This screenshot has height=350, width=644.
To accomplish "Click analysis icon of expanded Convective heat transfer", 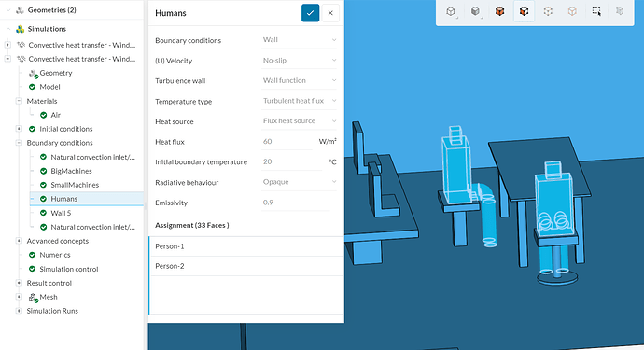I will (21, 59).
